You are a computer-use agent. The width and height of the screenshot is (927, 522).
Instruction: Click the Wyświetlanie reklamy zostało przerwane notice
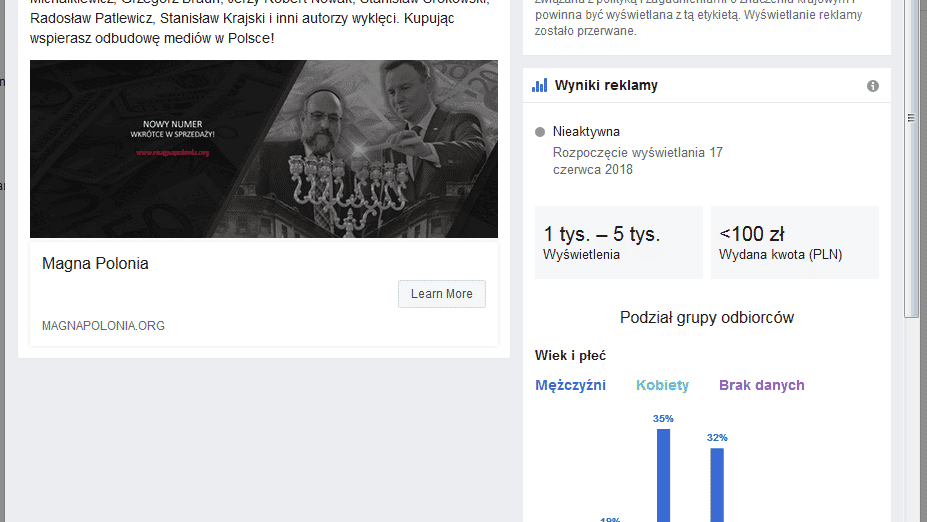tap(698, 22)
